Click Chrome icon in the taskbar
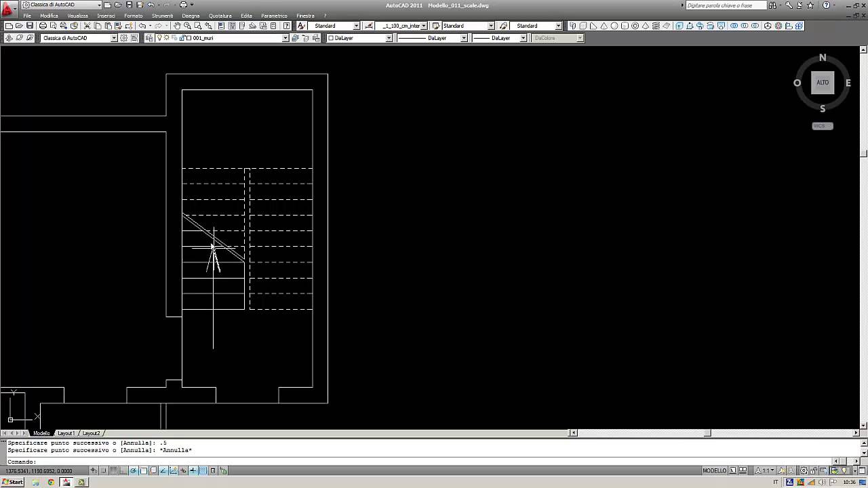 coord(51,483)
